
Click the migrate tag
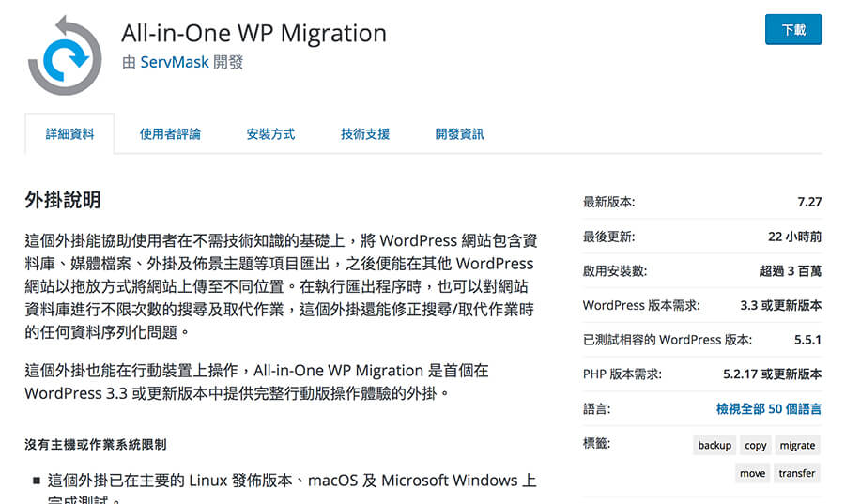(797, 445)
